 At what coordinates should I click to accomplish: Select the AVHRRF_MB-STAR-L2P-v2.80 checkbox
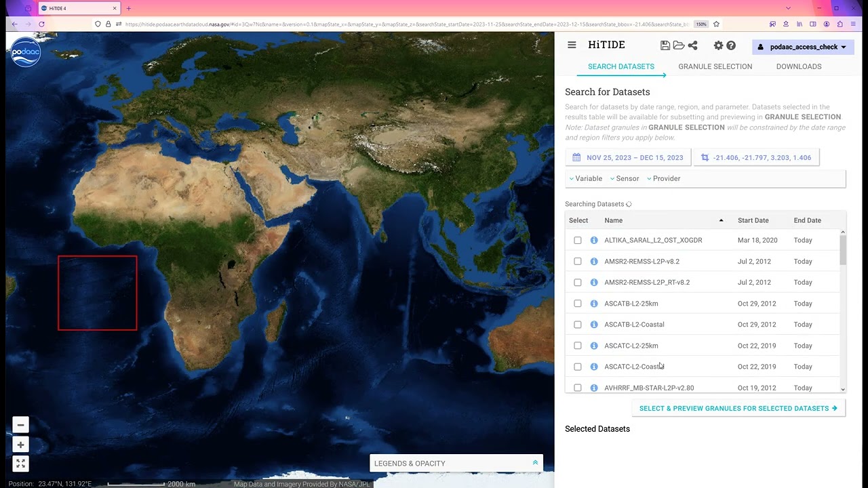[578, 388]
